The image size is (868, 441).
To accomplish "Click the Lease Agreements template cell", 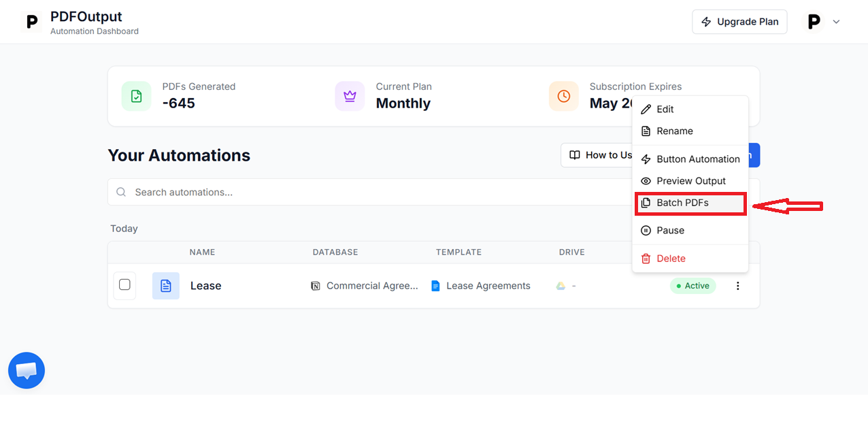I will (x=481, y=286).
